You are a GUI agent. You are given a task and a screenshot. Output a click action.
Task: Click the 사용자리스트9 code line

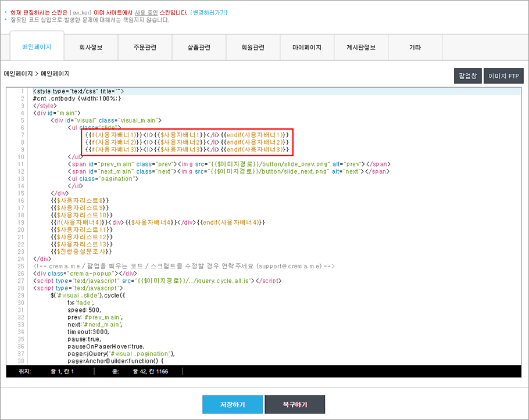pos(80,207)
